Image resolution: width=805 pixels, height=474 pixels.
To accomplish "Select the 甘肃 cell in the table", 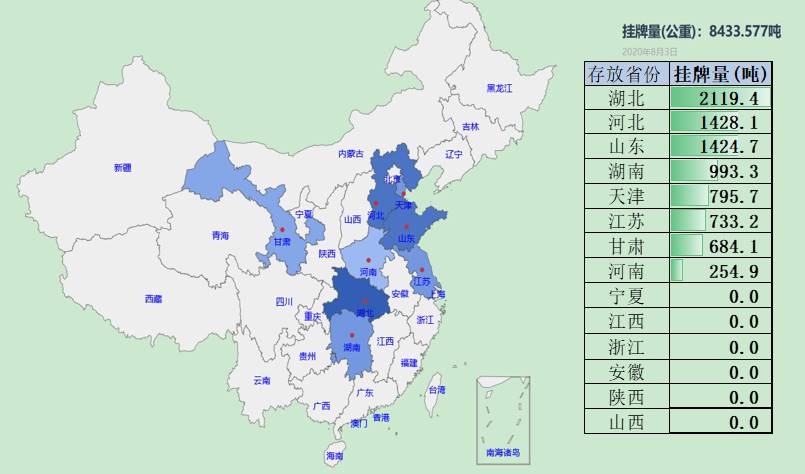I will tap(627, 247).
